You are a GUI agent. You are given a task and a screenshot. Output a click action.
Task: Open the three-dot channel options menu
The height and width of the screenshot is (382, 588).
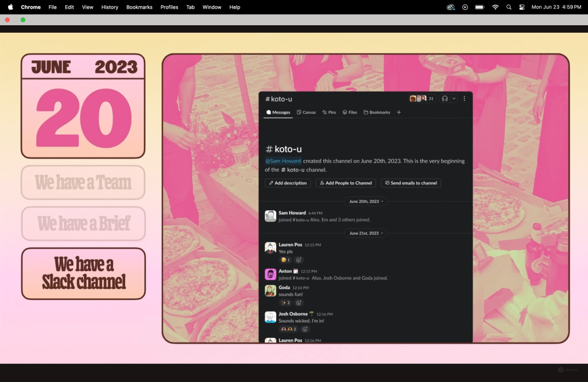(464, 99)
